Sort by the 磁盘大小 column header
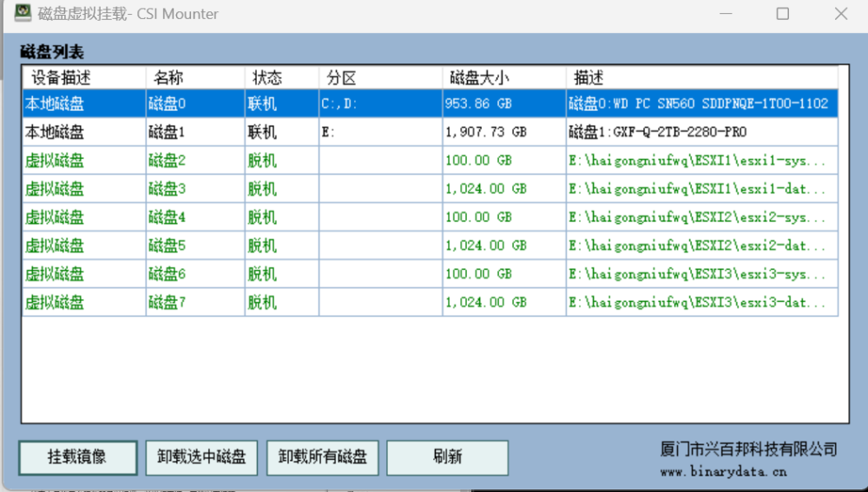 tap(503, 78)
